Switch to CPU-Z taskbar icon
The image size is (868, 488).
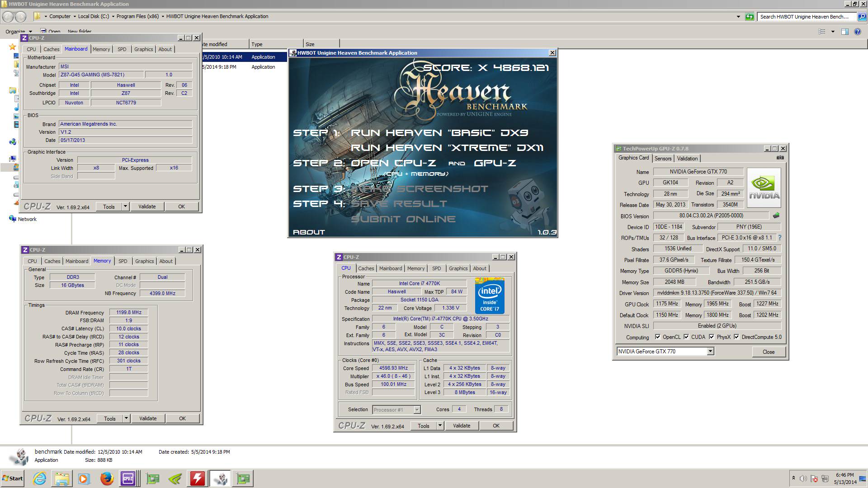128,479
